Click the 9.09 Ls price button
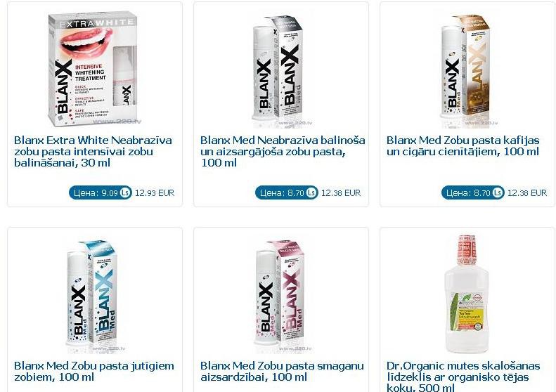Viewport: 556px width, 392px height. 101,192
